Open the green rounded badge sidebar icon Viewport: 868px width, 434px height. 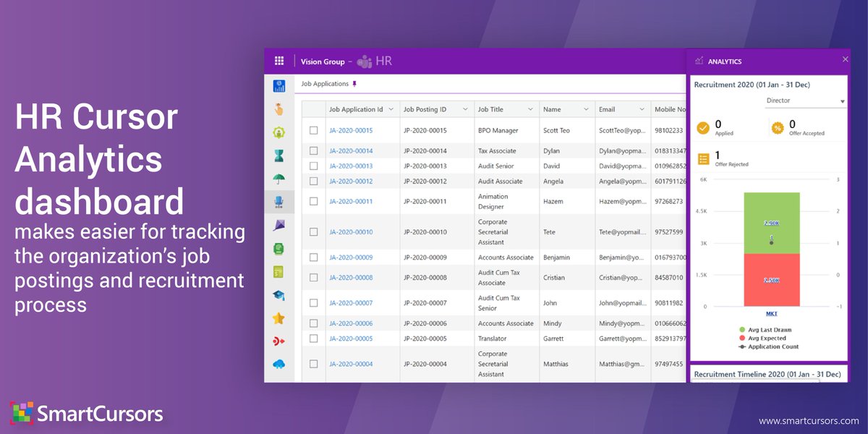pyautogui.click(x=279, y=249)
